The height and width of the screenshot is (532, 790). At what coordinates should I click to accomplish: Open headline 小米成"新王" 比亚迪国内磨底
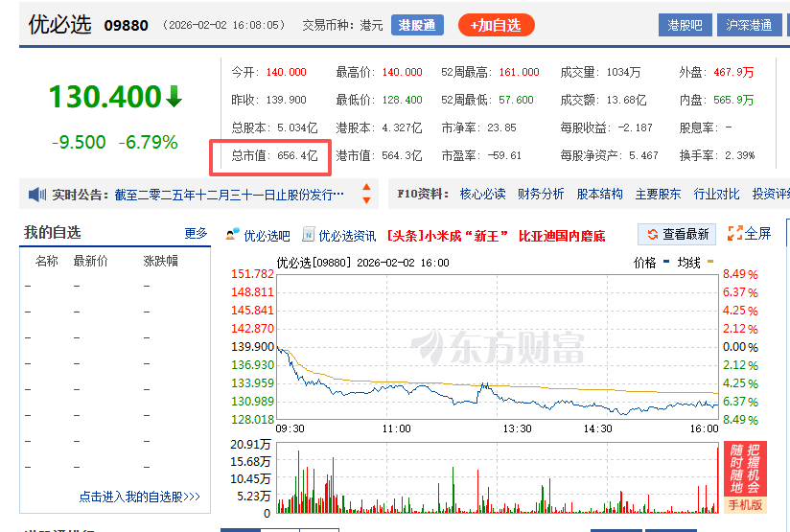(496, 236)
